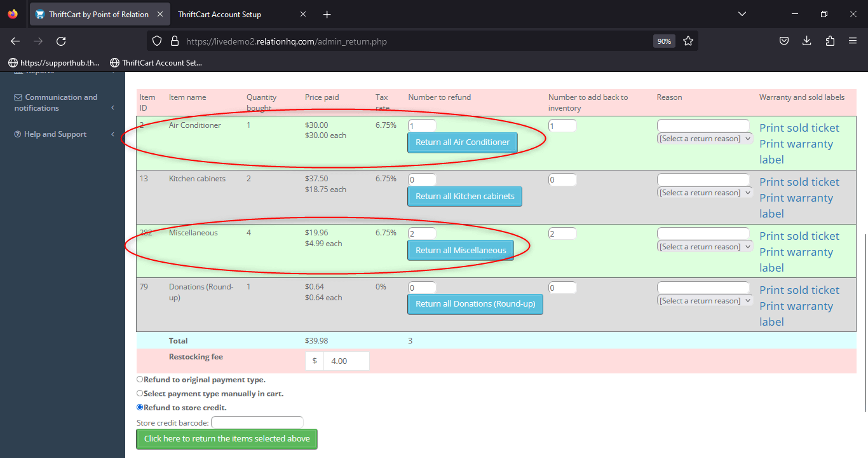Open a new tab with the plus icon

pos(327,14)
